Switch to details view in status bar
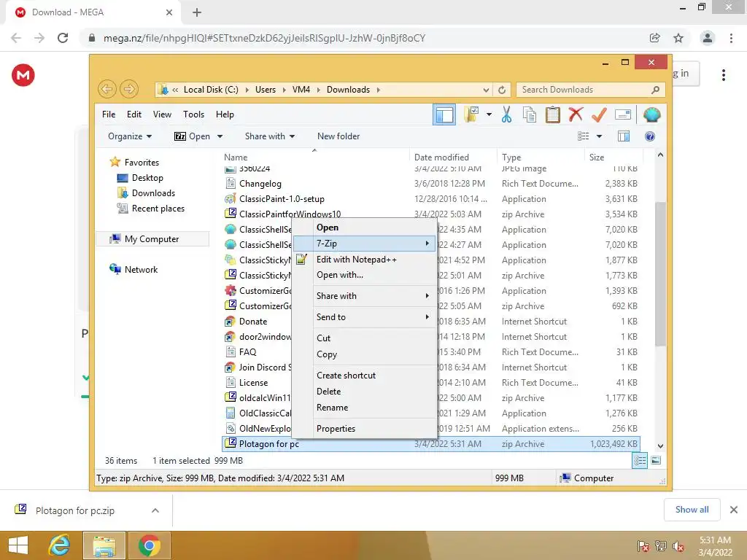The image size is (747, 560). point(640,461)
